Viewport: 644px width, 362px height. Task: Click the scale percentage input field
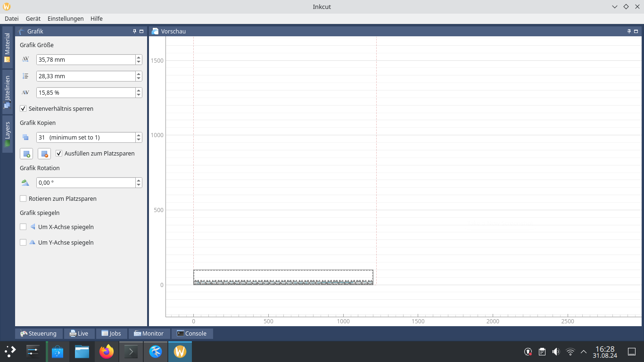(85, 93)
